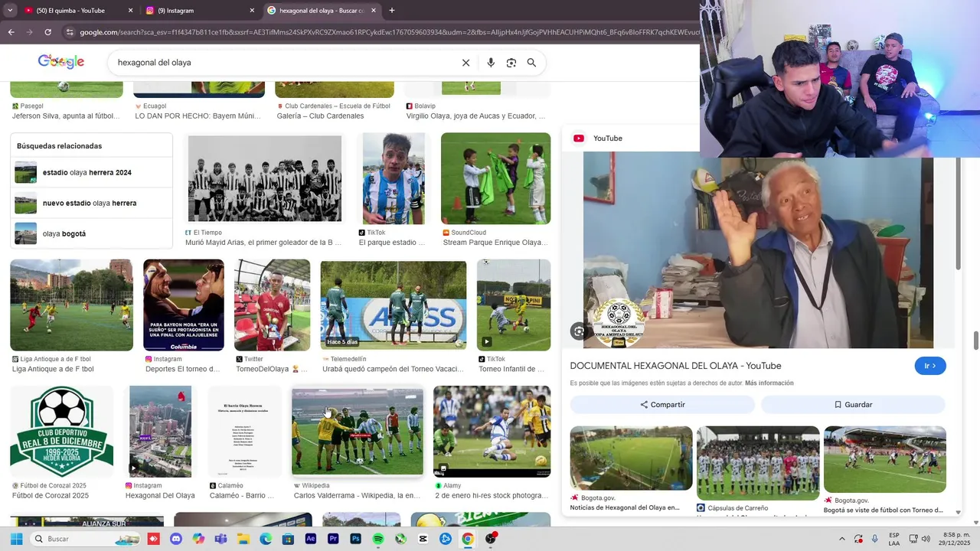Click the magnifying glass search button
Viewport: 980px width, 551px height.
[531, 63]
